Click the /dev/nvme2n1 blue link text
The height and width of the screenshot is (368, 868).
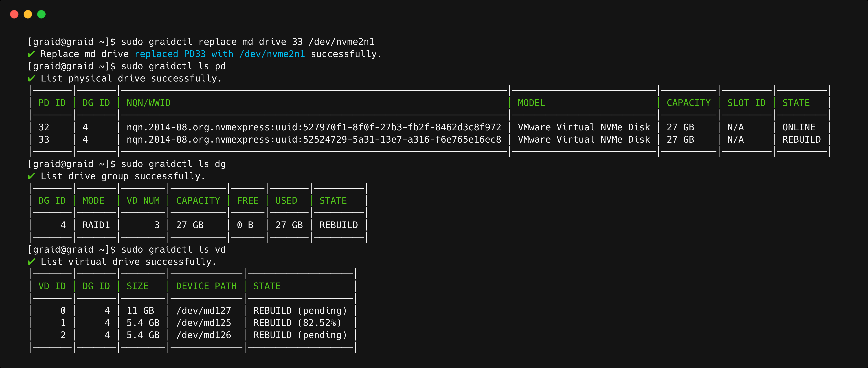(272, 54)
